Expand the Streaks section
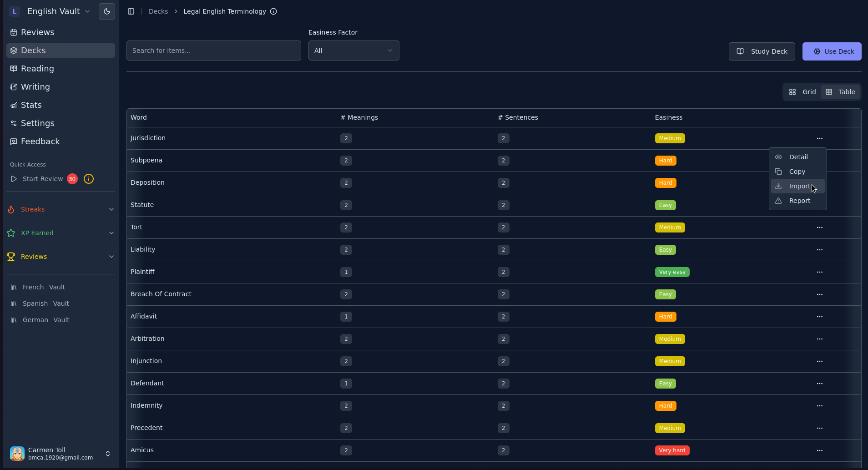 tap(111, 209)
